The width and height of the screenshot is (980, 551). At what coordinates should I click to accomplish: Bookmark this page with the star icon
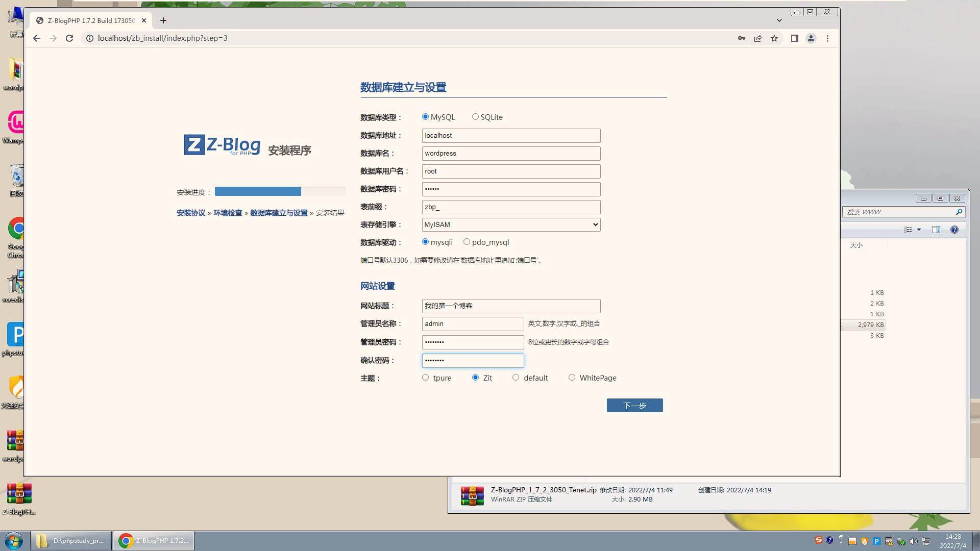(774, 38)
